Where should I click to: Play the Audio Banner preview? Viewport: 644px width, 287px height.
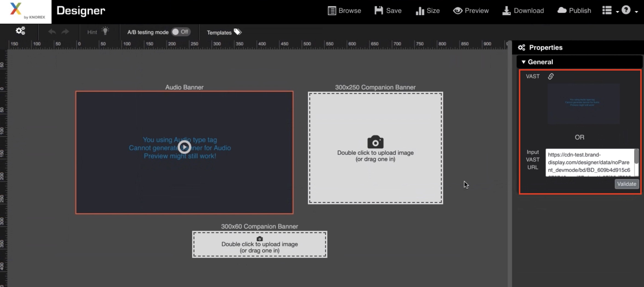click(184, 147)
